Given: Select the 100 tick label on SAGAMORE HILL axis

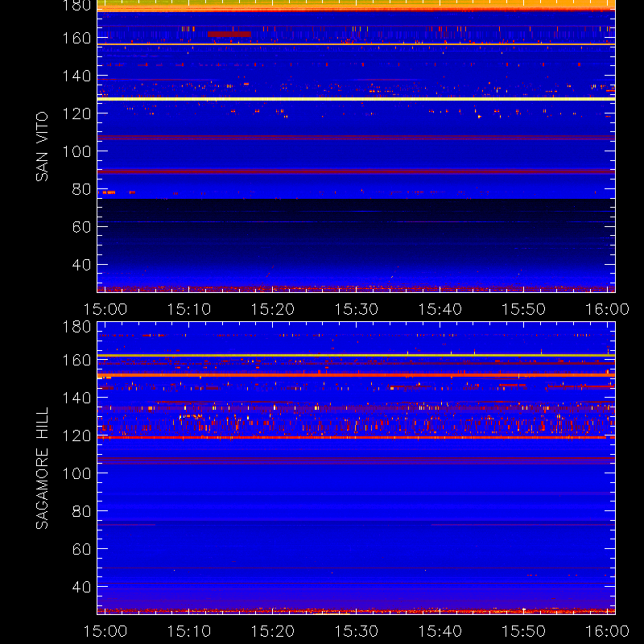Looking at the screenshot, I should tap(76, 473).
